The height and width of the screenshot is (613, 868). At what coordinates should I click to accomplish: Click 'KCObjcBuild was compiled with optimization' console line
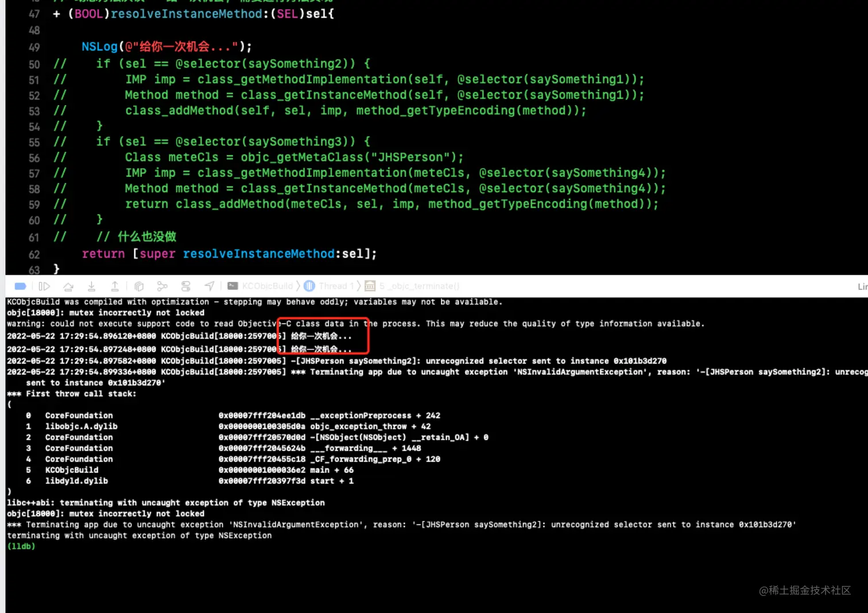tap(254, 302)
